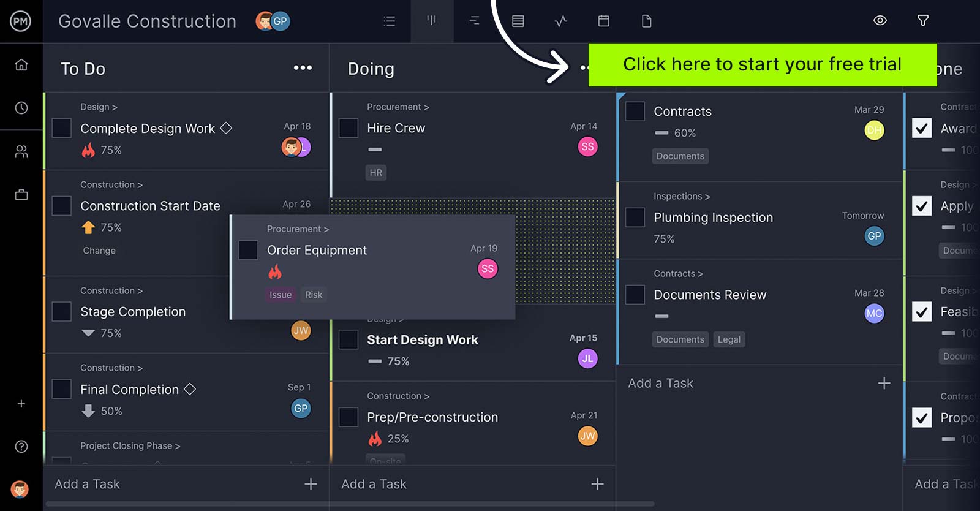Open the recent activity clock icon
This screenshot has height=511, width=980.
[21, 108]
